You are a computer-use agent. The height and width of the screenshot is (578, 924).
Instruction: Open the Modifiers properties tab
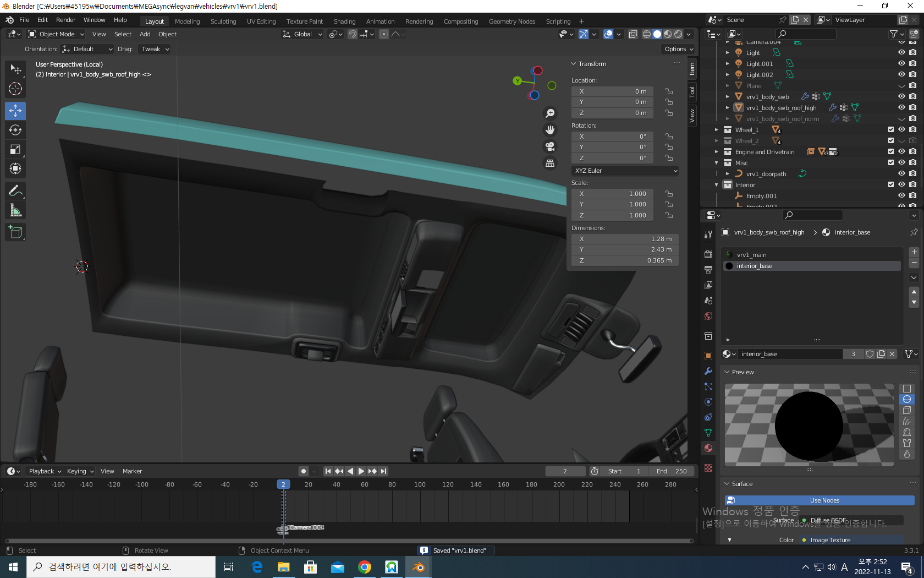pos(708,371)
